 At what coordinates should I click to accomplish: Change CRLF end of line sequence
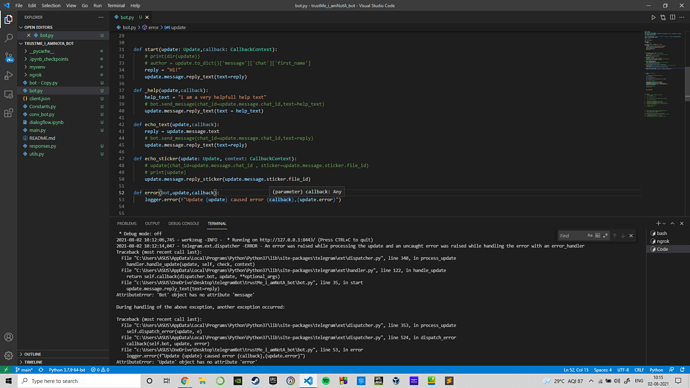click(639, 370)
